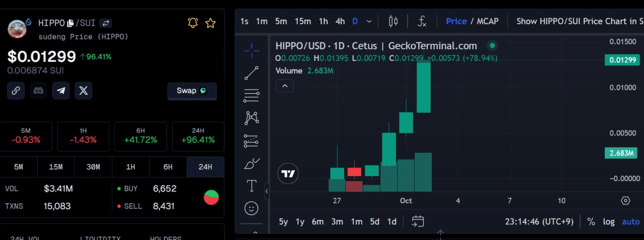
Task: Click the 0.01299 current price label
Action: coord(622,60)
